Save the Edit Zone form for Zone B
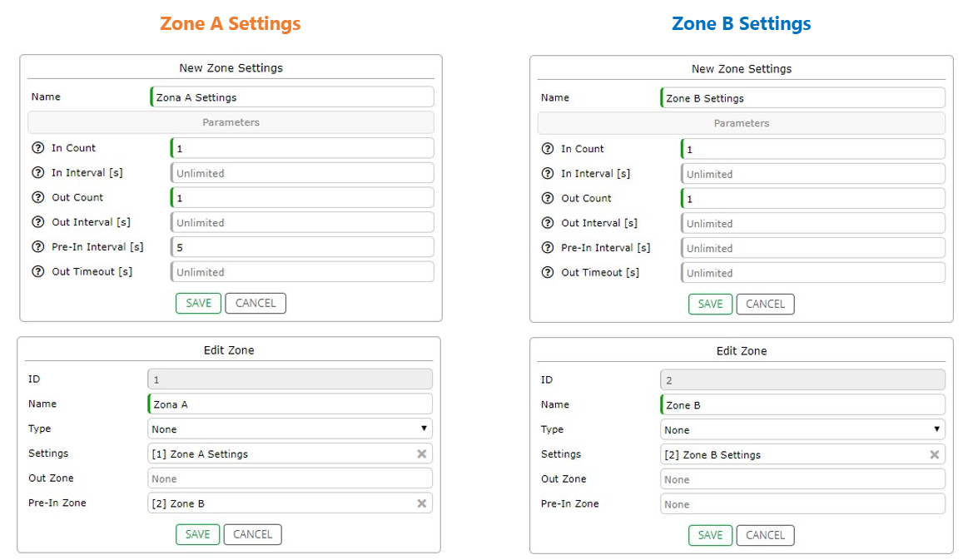 (710, 535)
